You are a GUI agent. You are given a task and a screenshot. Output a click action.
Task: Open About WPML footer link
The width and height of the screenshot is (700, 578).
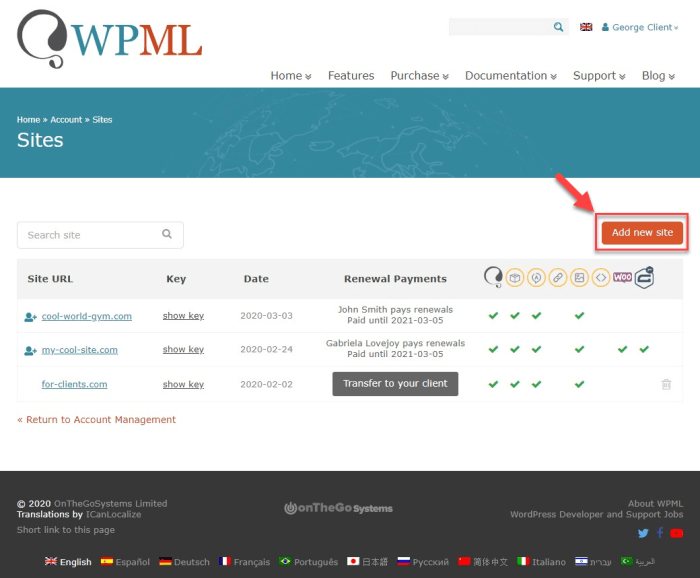click(655, 503)
